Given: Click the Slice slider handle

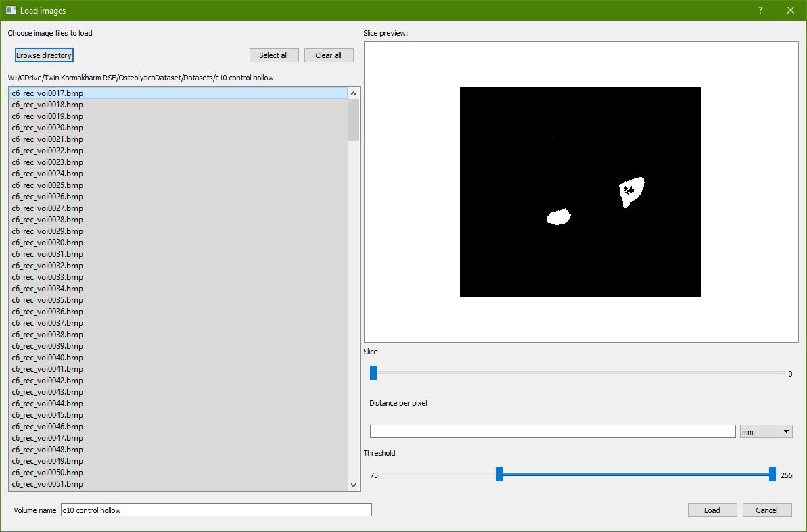Looking at the screenshot, I should pyautogui.click(x=373, y=372).
